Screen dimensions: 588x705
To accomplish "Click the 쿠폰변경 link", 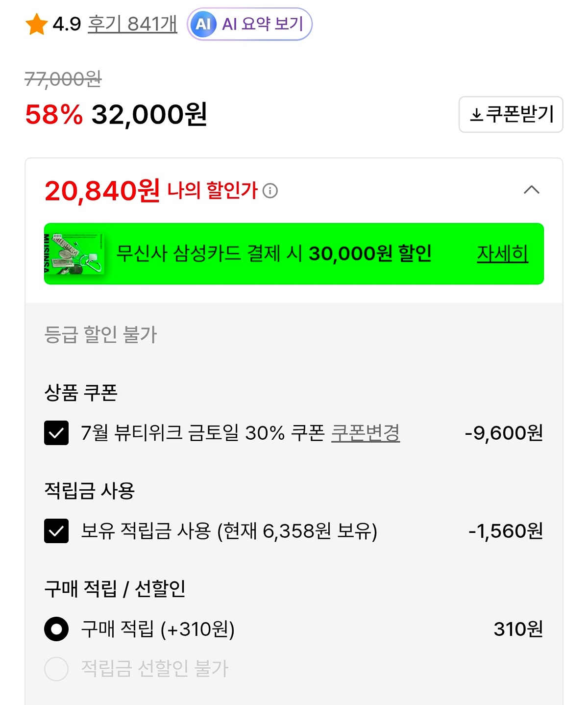I will click(x=366, y=433).
